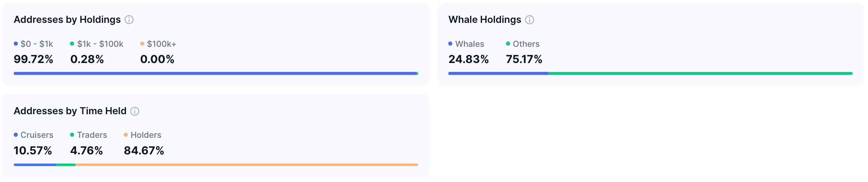This screenshot has height=182, width=868.
Task: Click the blue Cruisers segment of time bar
Action: click(x=35, y=165)
